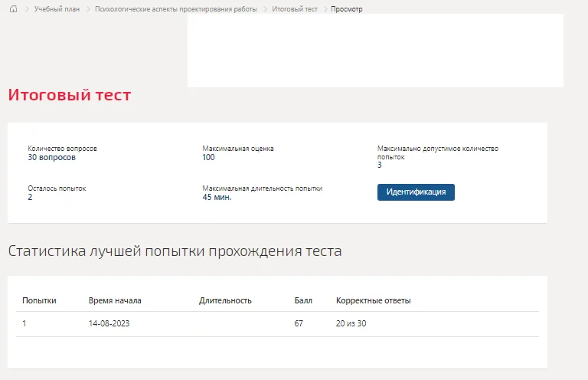Click the Балл column header
The width and height of the screenshot is (588, 380).
pyautogui.click(x=303, y=300)
